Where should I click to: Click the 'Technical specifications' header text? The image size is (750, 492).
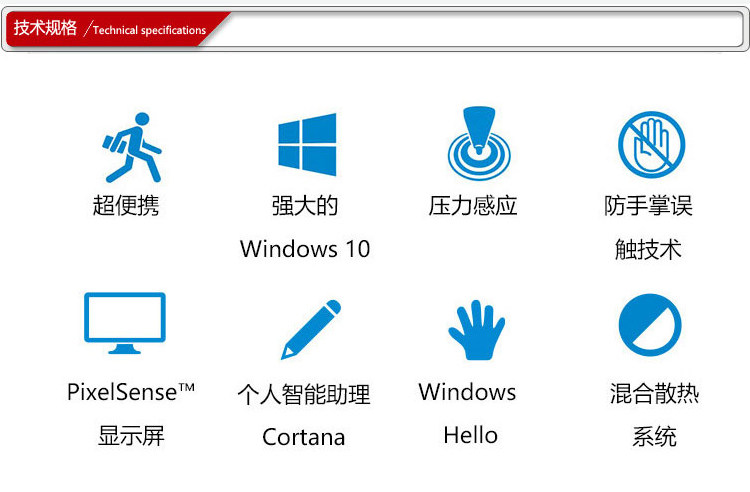[x=149, y=30]
